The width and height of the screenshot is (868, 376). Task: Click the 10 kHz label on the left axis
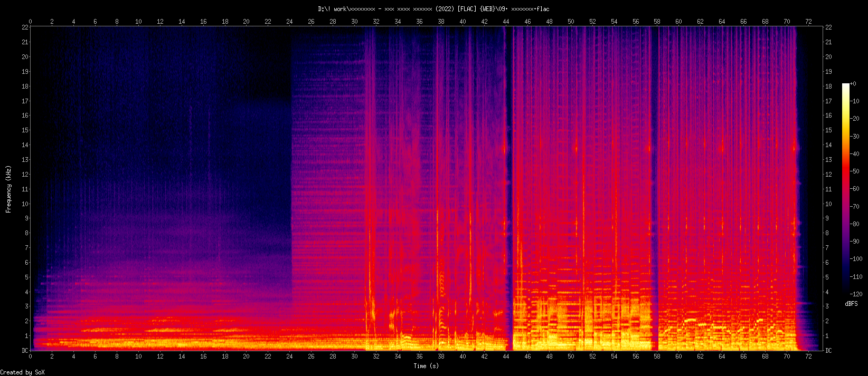pyautogui.click(x=25, y=204)
